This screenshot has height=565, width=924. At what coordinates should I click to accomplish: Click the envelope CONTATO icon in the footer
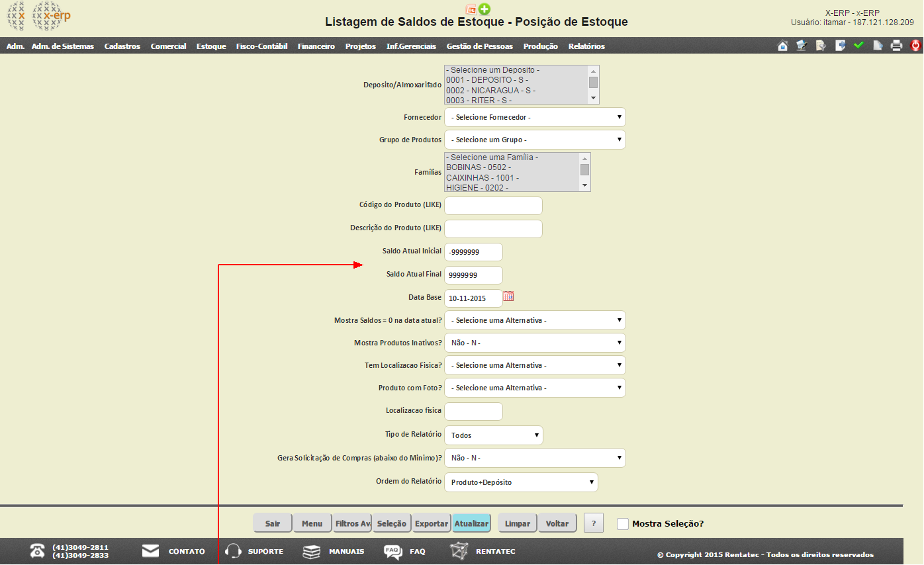tap(151, 550)
